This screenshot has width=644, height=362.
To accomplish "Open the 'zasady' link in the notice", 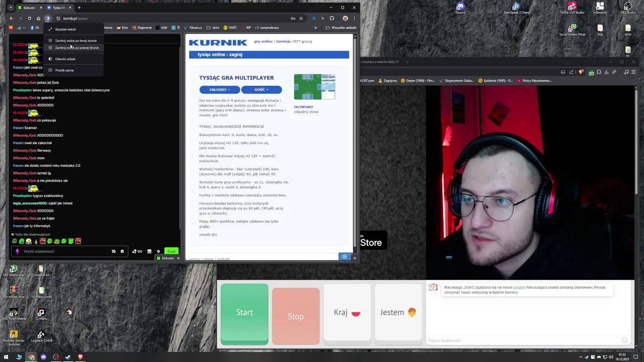I will click(519, 287).
